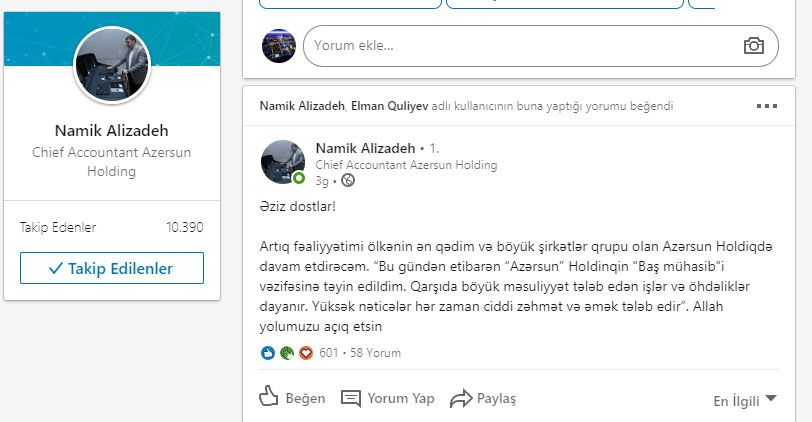Open Namik Alizadeh's name in the sidebar card
Viewport: 812px width, 422px height.
(112, 131)
